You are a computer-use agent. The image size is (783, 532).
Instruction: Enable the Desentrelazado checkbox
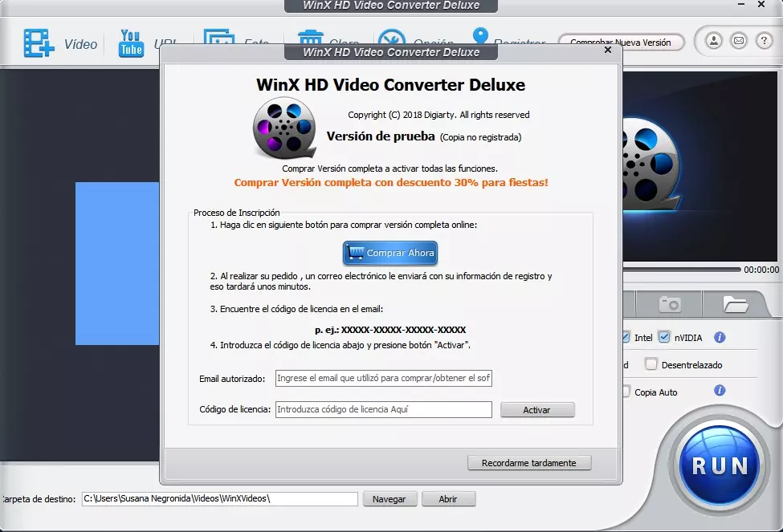651,363
